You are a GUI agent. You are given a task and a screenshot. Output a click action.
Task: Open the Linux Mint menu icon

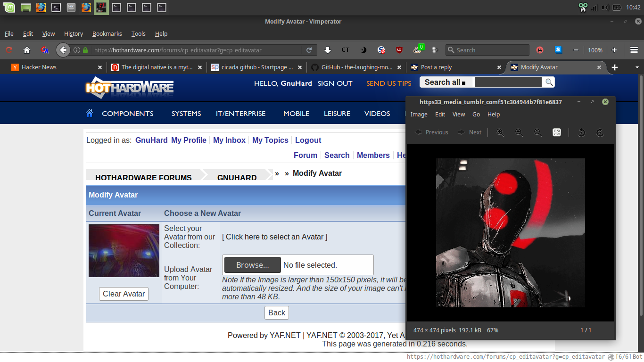click(x=9, y=7)
